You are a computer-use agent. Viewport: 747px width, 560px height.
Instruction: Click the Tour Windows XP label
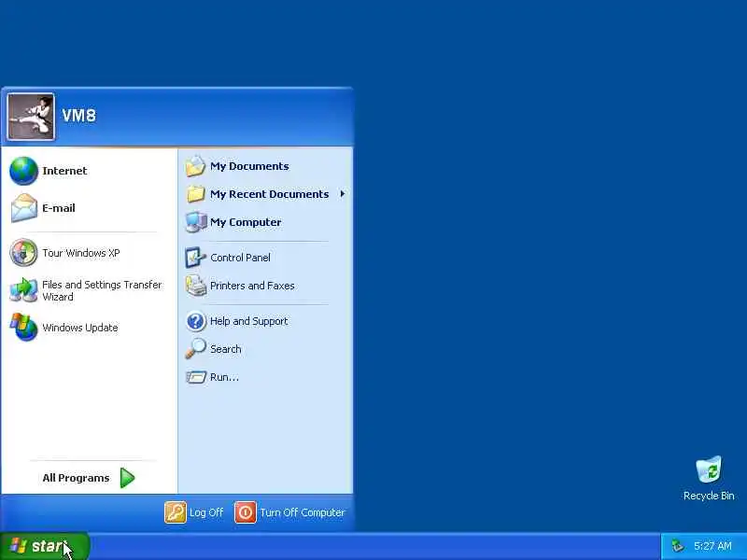coord(81,253)
